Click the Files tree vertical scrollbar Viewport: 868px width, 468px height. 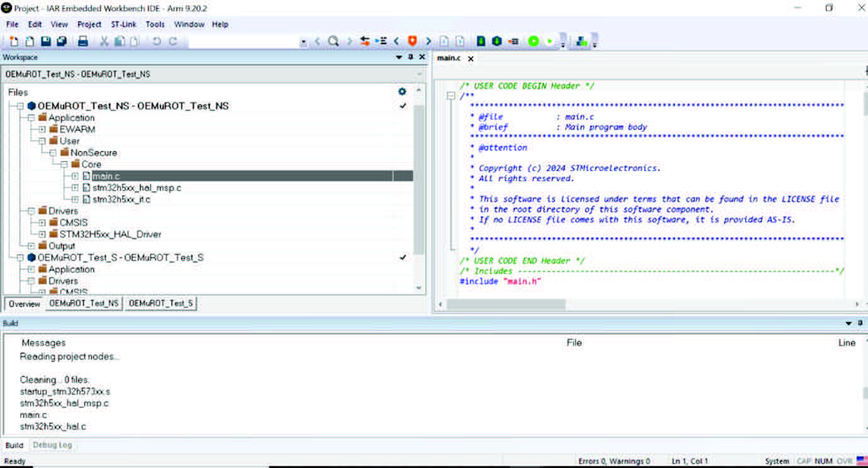click(419, 179)
